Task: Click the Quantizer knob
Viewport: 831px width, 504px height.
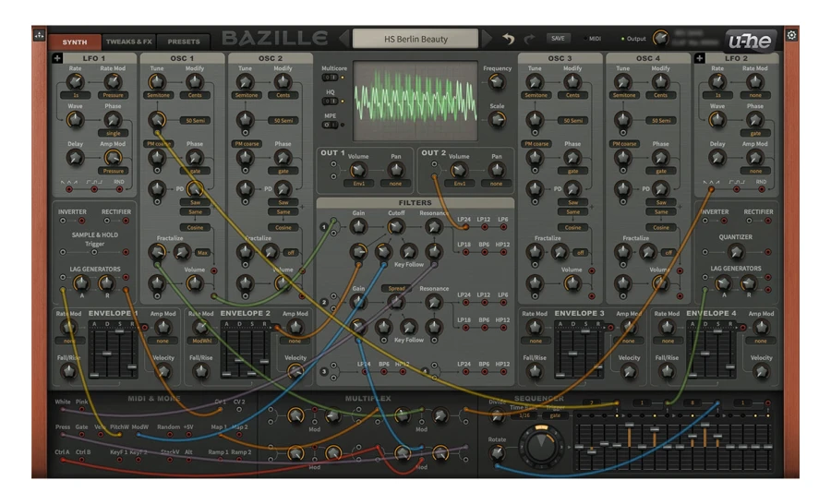Action: (736, 252)
